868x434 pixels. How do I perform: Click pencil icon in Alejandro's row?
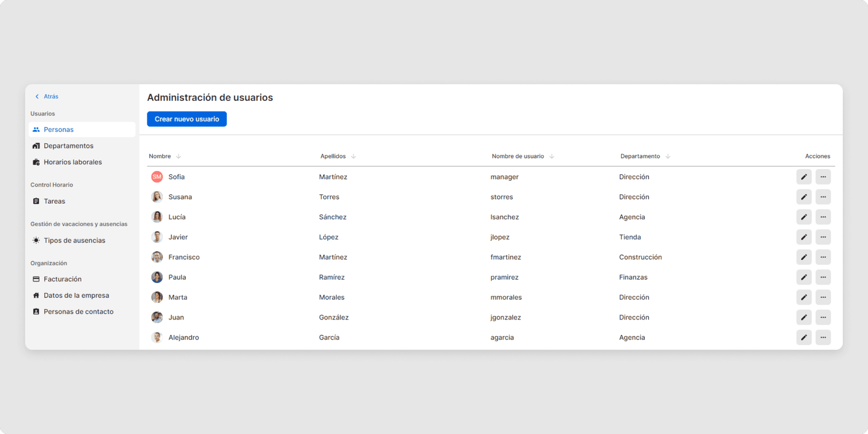click(x=803, y=337)
